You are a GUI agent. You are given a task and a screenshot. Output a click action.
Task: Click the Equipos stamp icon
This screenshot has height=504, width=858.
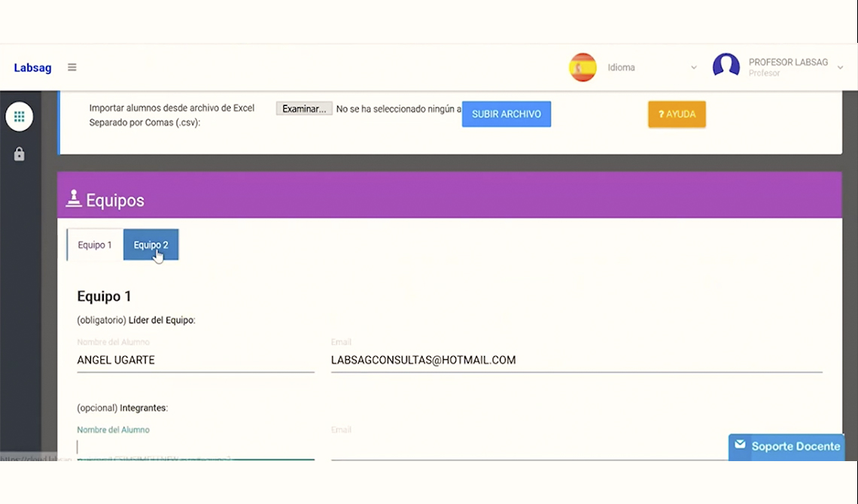[73, 199]
